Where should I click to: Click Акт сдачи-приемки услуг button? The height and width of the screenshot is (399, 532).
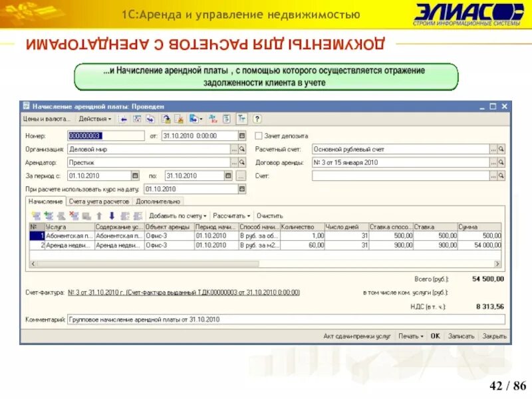[357, 336]
